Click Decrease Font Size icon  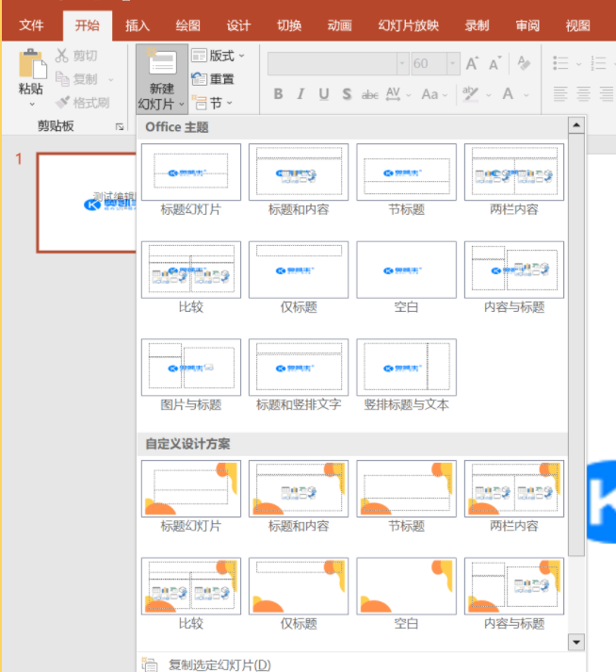494,64
